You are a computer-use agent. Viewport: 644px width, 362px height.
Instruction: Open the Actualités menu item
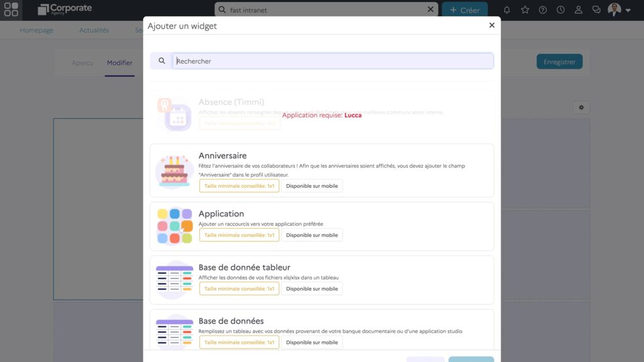pos(94,30)
